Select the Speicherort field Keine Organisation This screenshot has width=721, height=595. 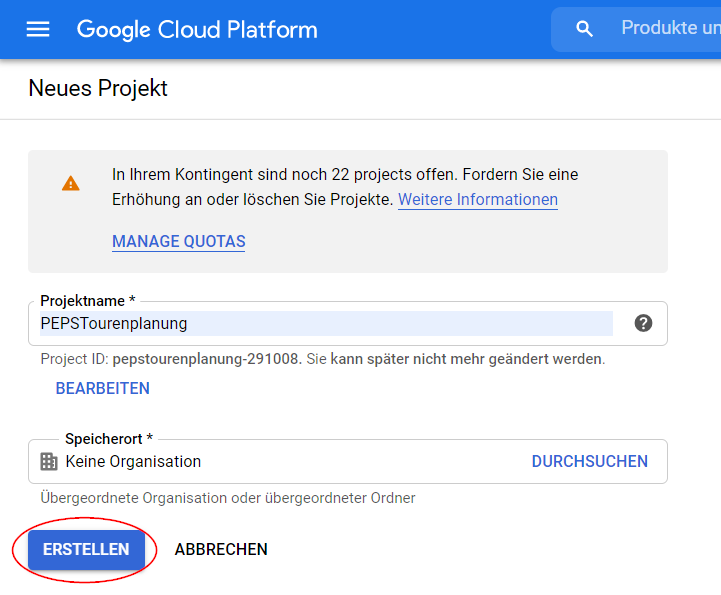tap(133, 461)
